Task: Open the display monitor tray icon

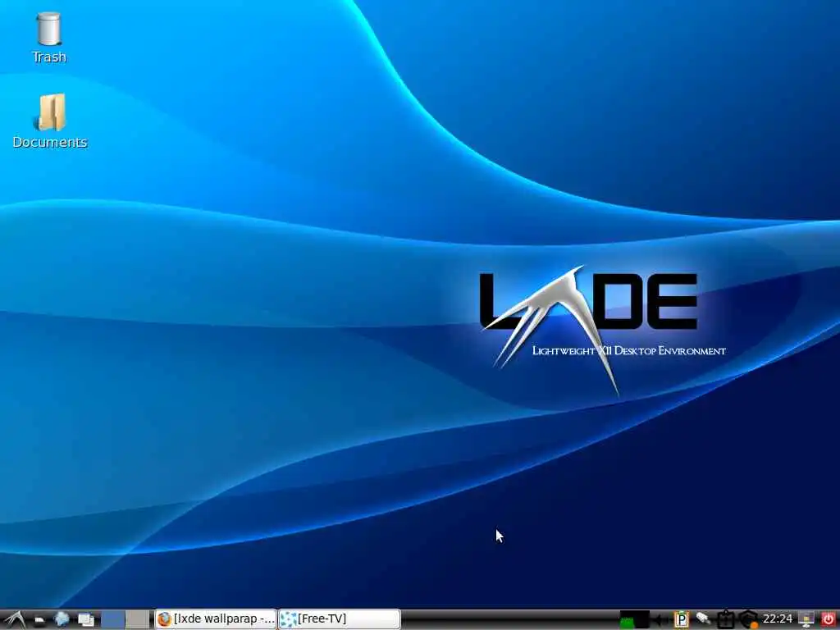Action: point(806,620)
